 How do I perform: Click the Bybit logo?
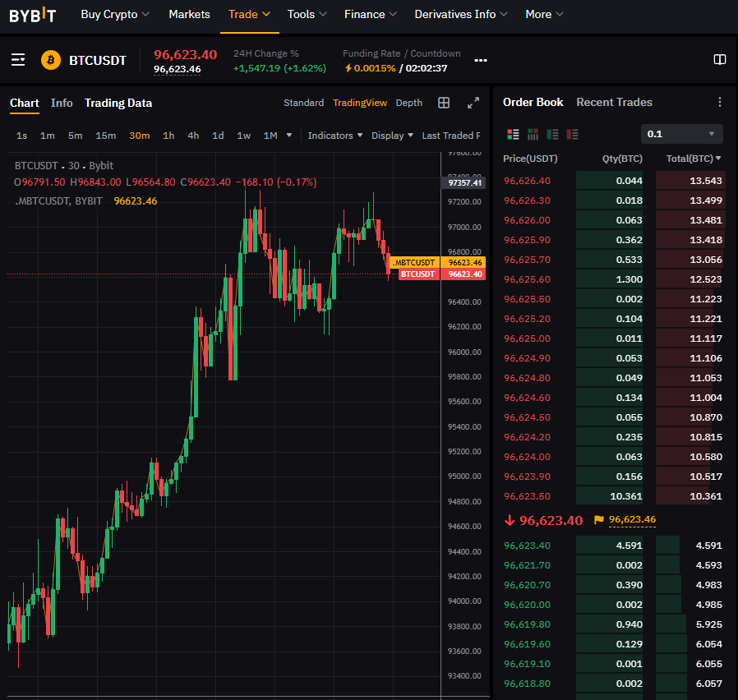click(x=32, y=15)
